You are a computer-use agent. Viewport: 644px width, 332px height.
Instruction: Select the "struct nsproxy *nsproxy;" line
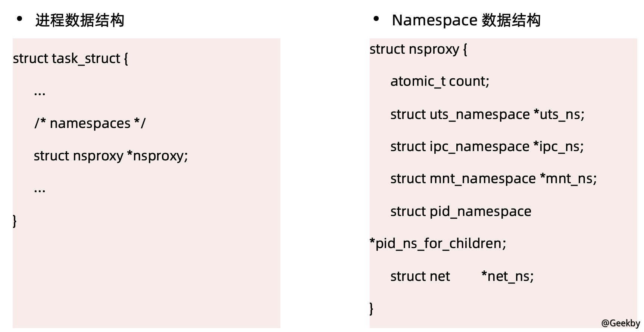tap(111, 156)
